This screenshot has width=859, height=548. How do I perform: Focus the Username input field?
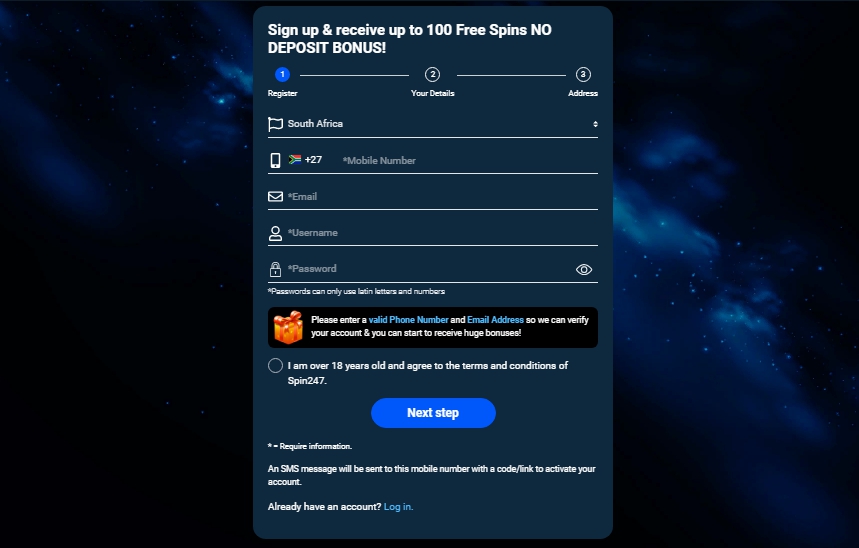tap(442, 233)
